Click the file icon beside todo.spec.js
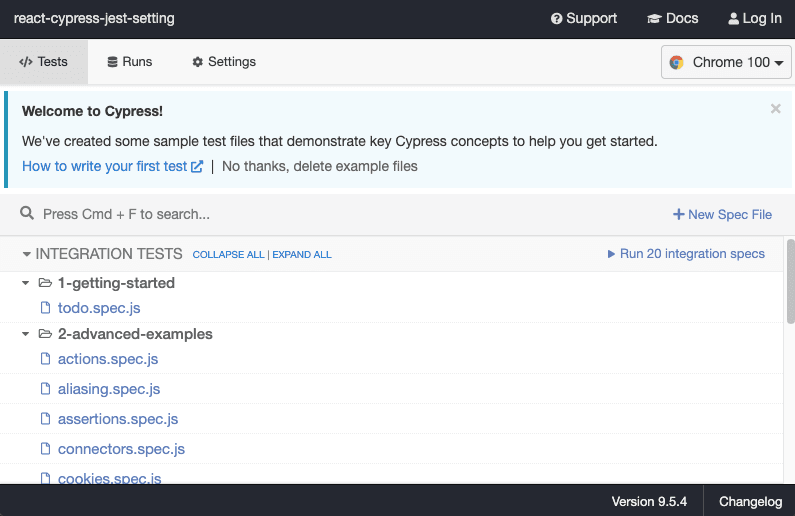 (45, 308)
